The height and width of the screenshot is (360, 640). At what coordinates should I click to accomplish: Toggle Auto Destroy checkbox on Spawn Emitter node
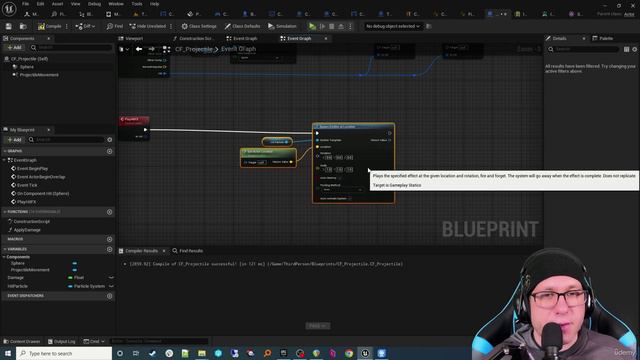click(x=340, y=178)
